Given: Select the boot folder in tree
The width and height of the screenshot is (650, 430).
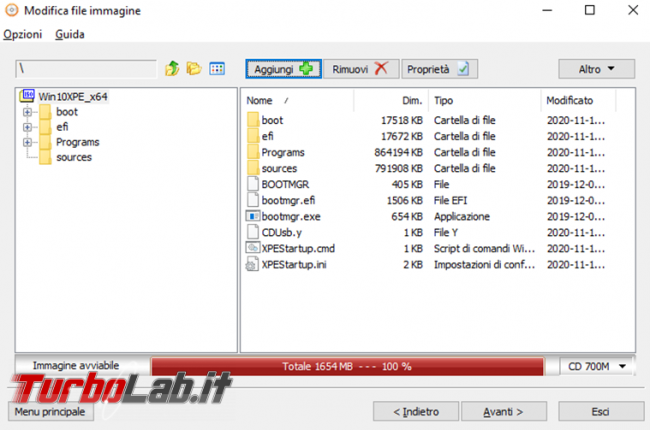Looking at the screenshot, I should click(67, 112).
